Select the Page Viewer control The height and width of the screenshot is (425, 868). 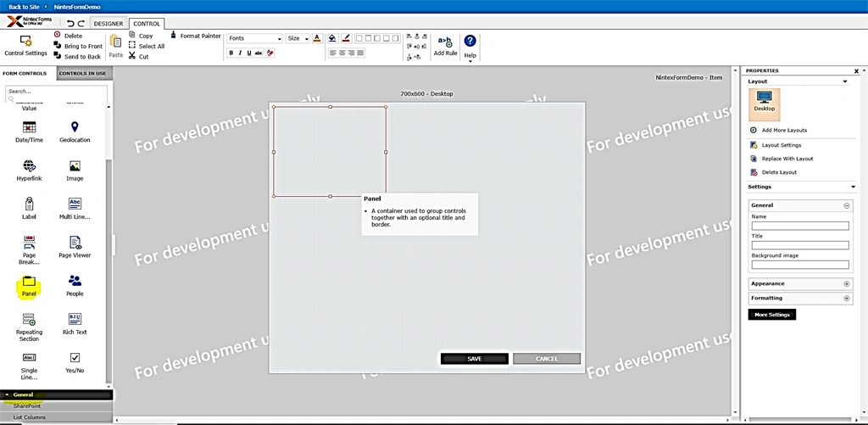tap(75, 247)
